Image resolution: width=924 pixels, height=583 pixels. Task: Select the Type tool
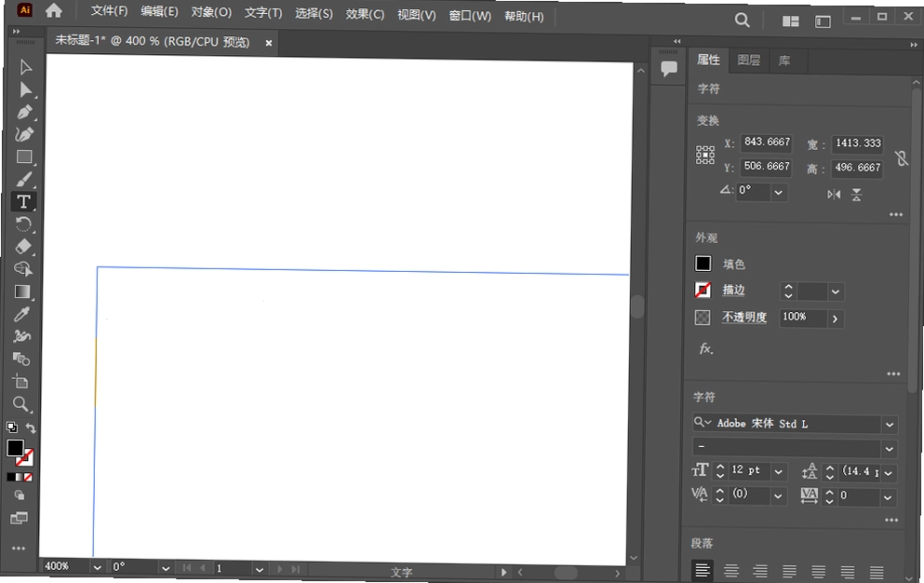pyautogui.click(x=23, y=202)
